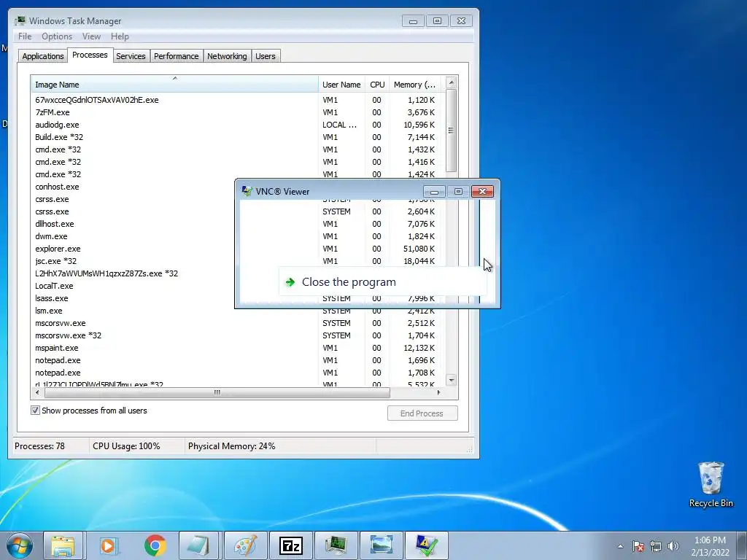Switch to the Services tab

click(x=131, y=56)
